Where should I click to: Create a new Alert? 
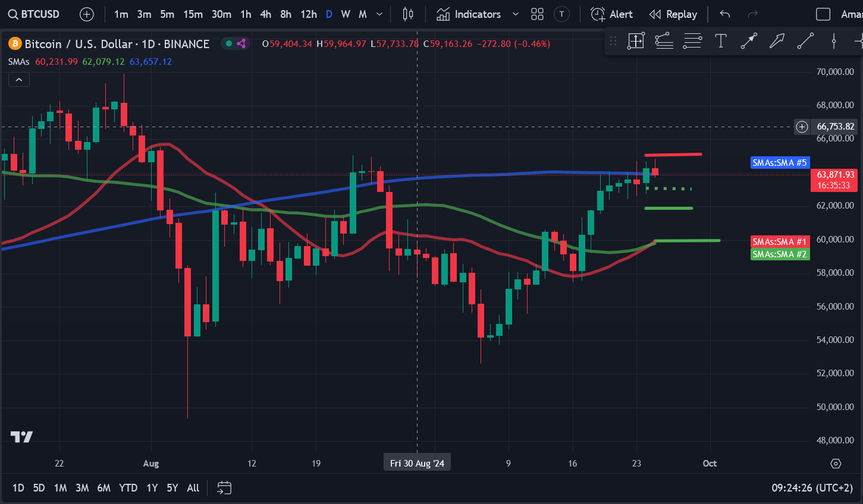tap(612, 14)
